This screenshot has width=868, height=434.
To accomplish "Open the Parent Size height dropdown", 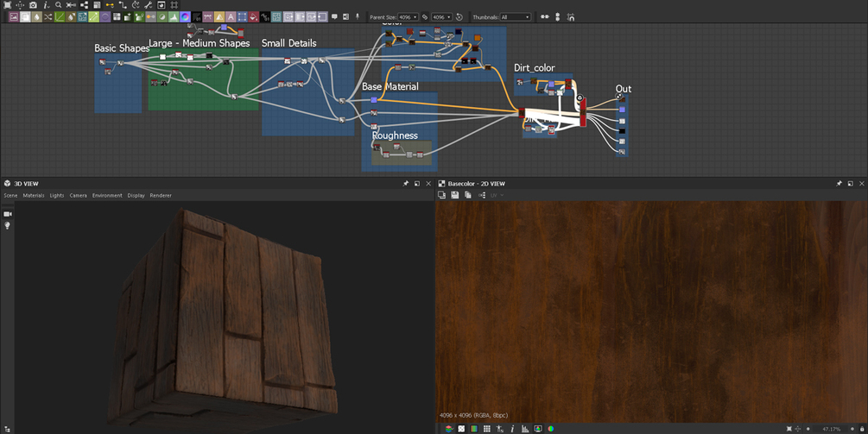I will 441,17.
